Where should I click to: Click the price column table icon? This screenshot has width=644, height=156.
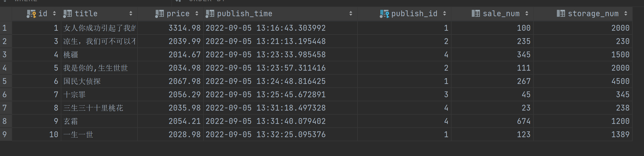[159, 14]
